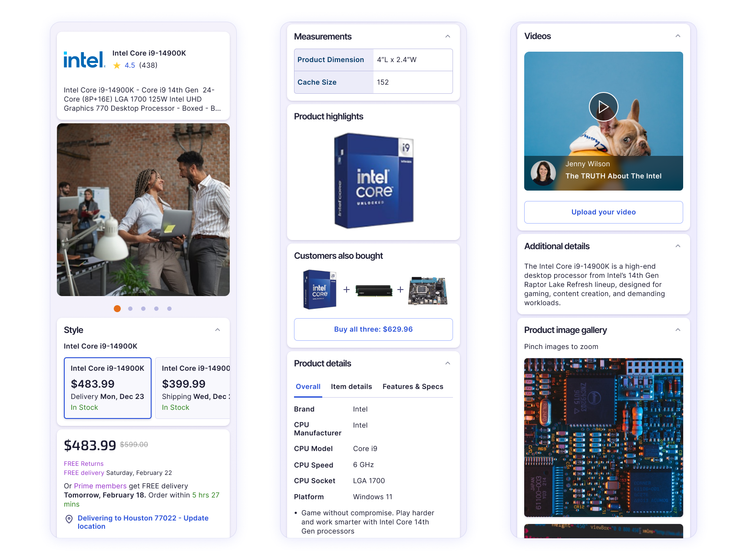
Task: Switch to the Overall tab
Action: tap(308, 387)
